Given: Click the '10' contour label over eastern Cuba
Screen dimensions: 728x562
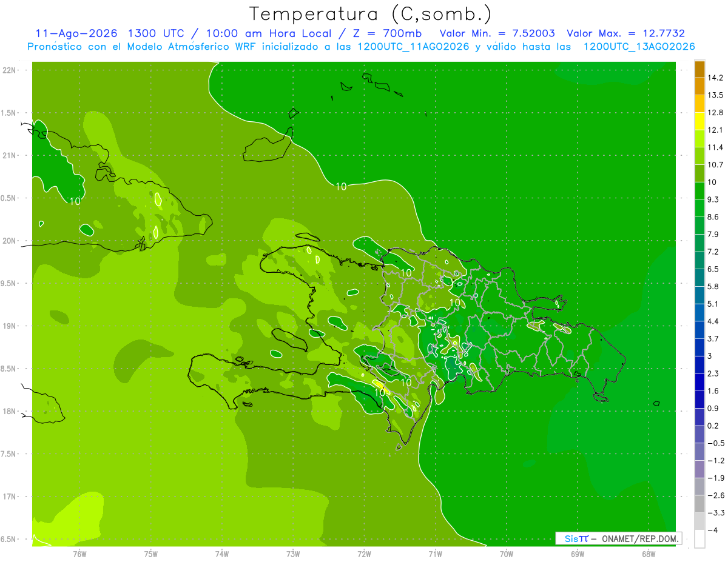Looking at the screenshot, I should click(75, 201).
